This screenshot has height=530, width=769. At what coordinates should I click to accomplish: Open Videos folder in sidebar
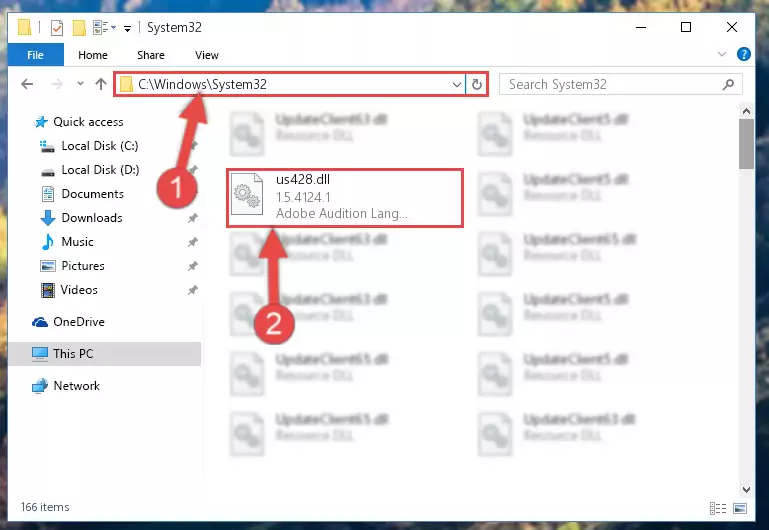[79, 290]
